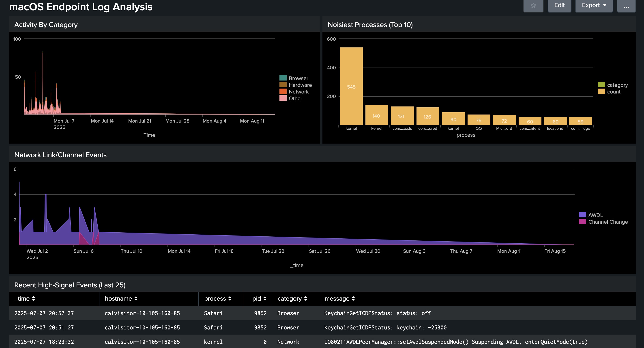Viewport: 644px width, 348px height.
Task: Sort table by _time column arrows
Action: [x=34, y=299]
